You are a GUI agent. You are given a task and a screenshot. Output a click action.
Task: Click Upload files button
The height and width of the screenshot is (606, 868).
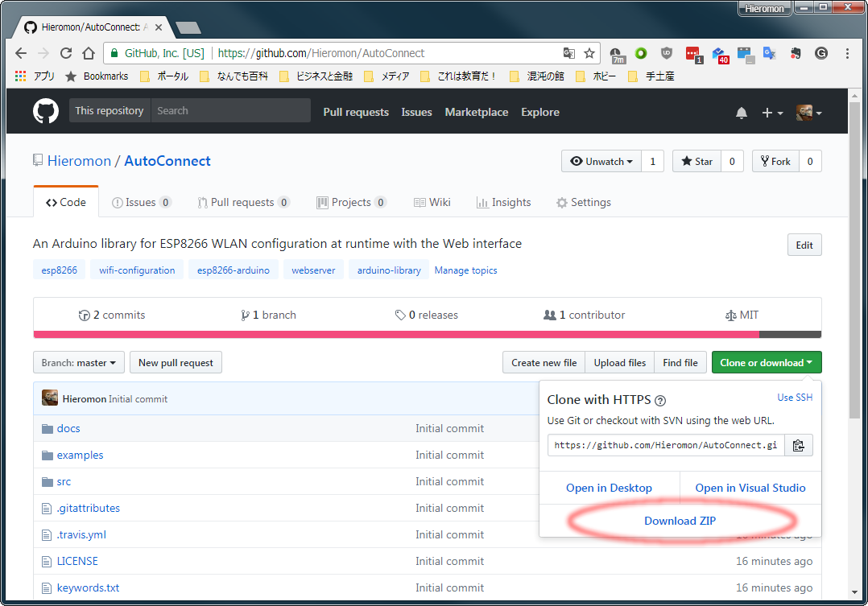tap(620, 362)
